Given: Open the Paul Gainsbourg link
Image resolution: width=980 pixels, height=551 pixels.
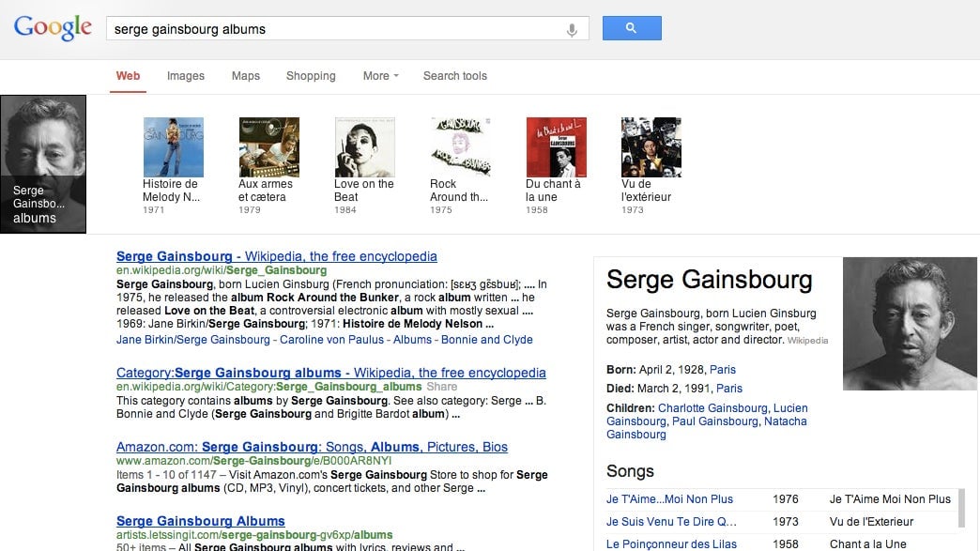Looking at the screenshot, I should coord(715,421).
